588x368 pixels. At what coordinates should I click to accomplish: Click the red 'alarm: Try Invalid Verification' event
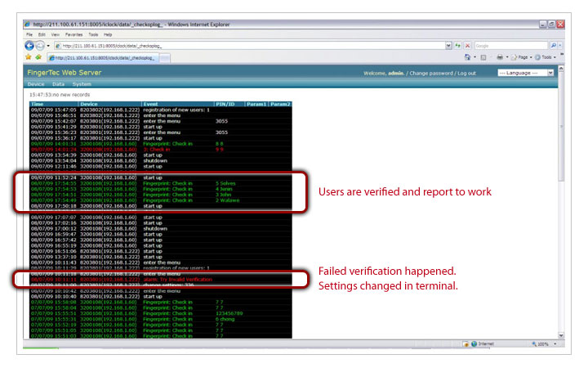coord(177,280)
